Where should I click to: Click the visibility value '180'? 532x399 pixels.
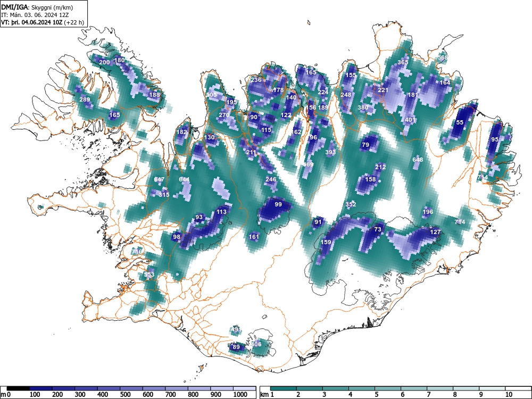(120, 60)
